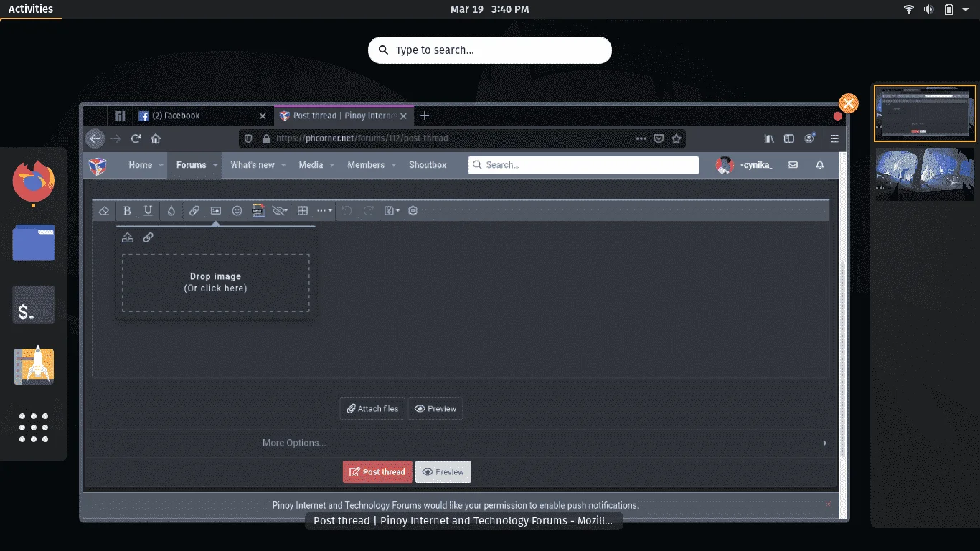This screenshot has width=980, height=551.
Task: Click the More Options right arrow
Action: click(824, 443)
